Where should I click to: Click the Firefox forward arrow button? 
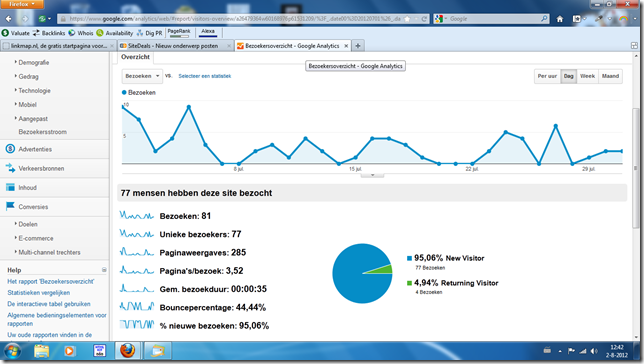click(25, 19)
